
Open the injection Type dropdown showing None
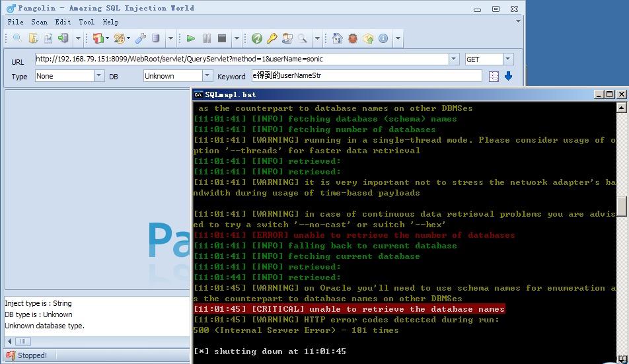point(98,76)
